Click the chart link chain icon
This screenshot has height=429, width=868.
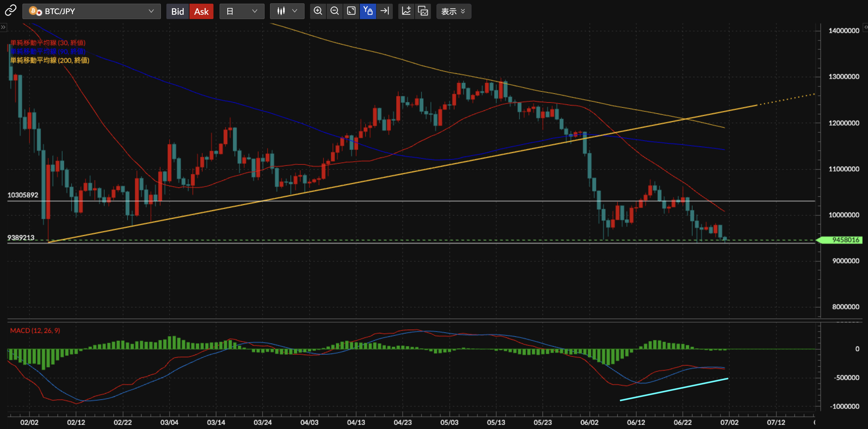(x=10, y=11)
